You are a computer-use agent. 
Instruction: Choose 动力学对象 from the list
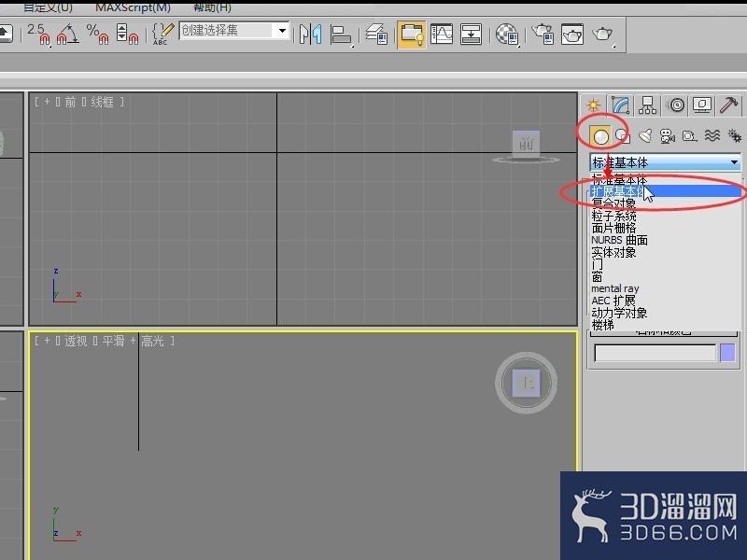tap(665, 313)
